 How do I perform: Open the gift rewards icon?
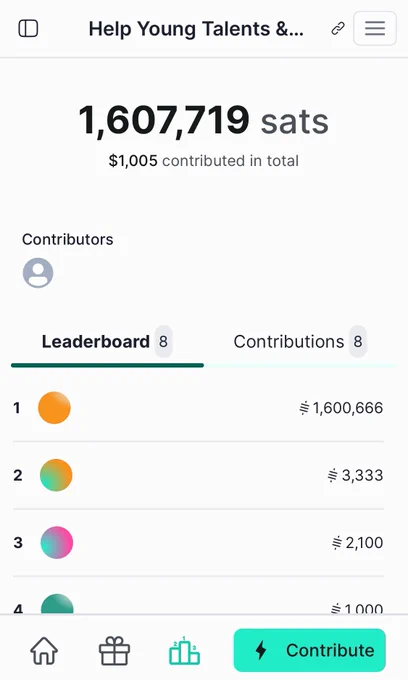(114, 651)
